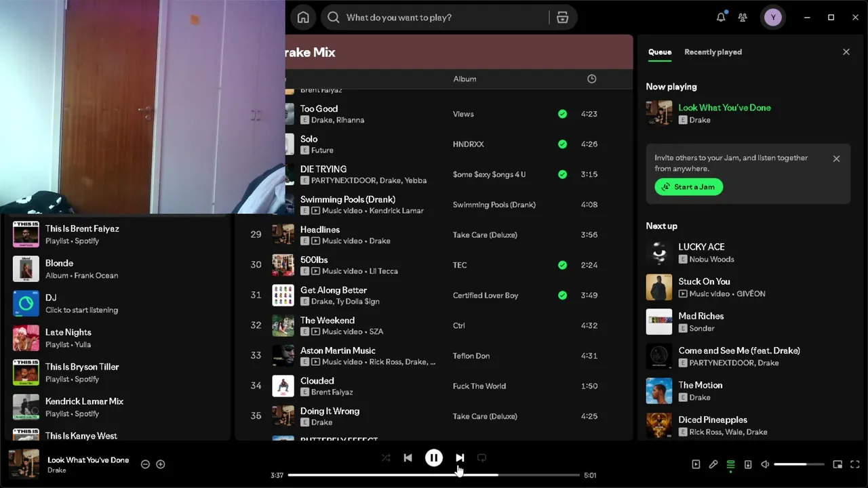
Task: Open the Browse icon in search bar
Action: [x=562, y=18]
